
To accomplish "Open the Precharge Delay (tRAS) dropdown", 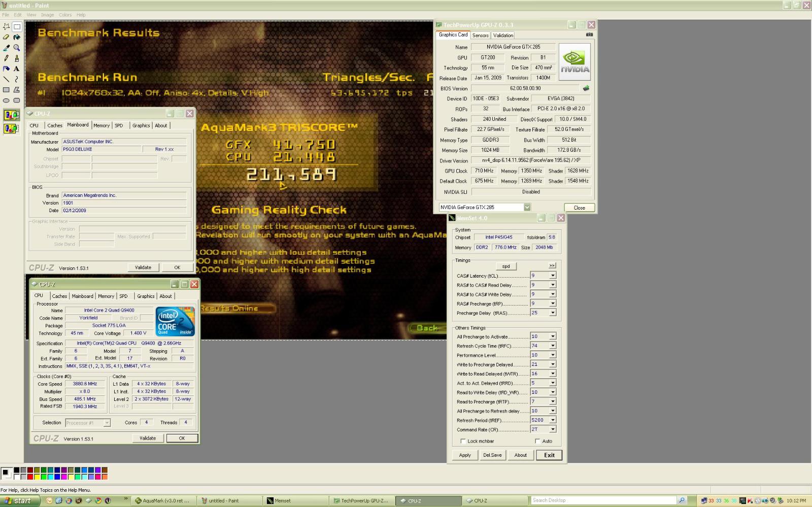I will (553, 313).
